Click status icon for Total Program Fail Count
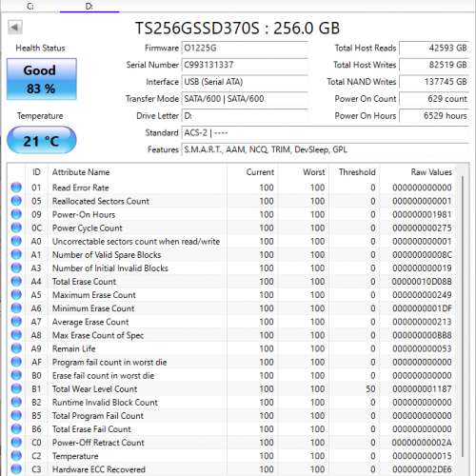 point(16,415)
